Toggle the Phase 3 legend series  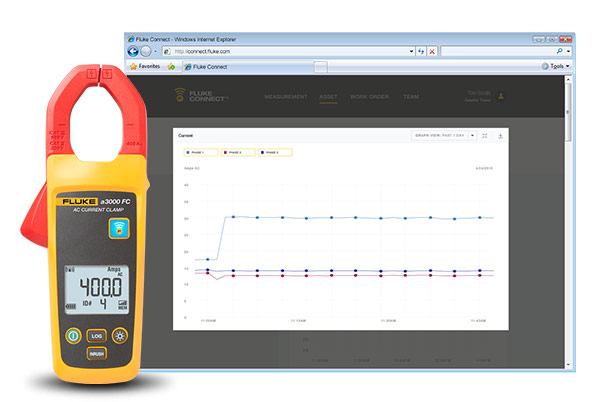275,152
